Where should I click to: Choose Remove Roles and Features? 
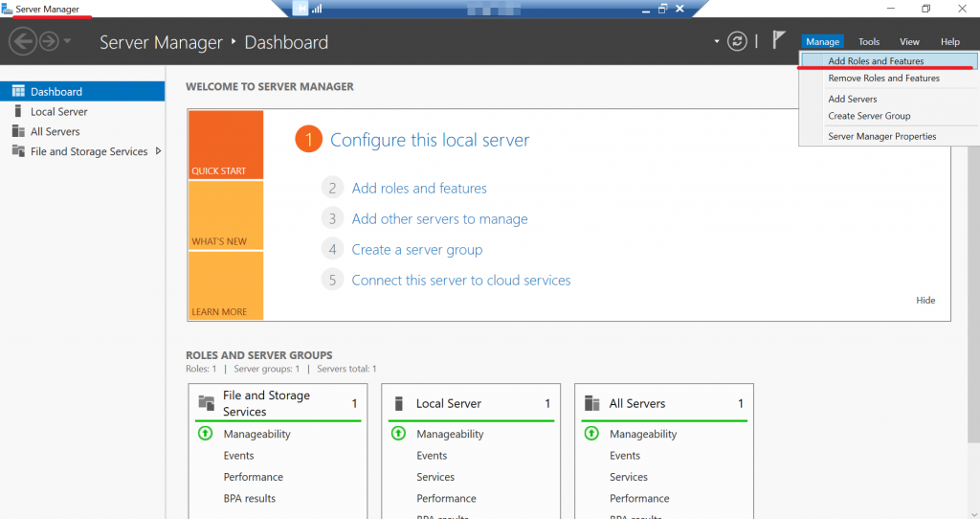click(x=889, y=79)
